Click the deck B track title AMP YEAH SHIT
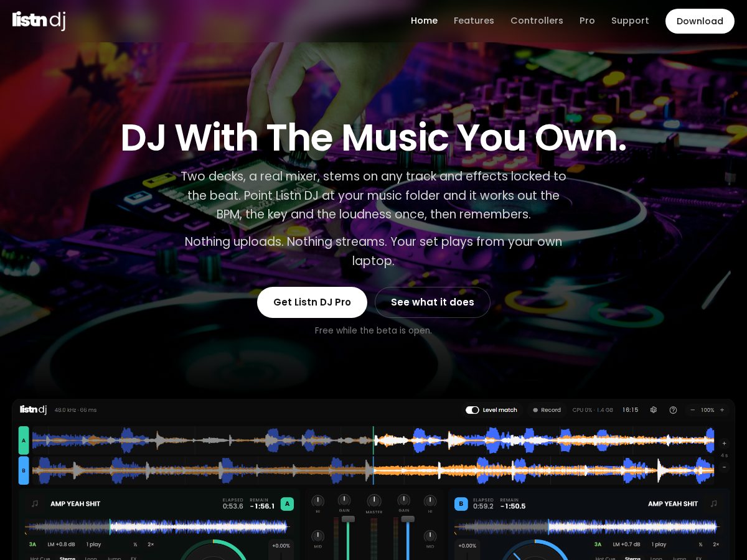This screenshot has width=747, height=560. (x=673, y=504)
